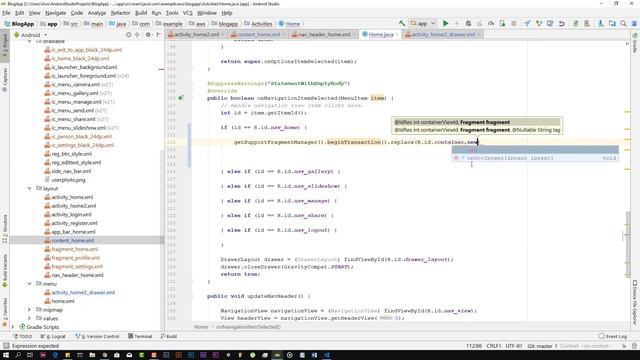Select fragment_profile.xml in project tree

pos(75,258)
